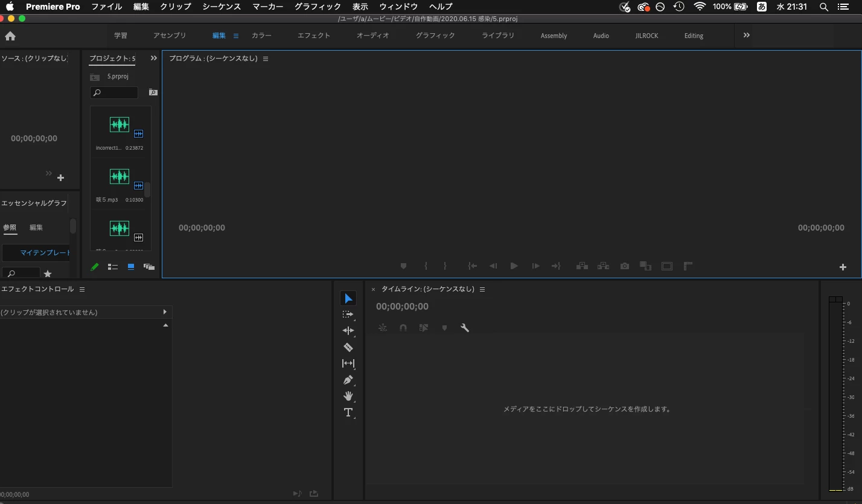Image resolution: width=862 pixels, height=504 pixels.
Task: Toggle project panel writable pencil icon
Action: coord(94,267)
